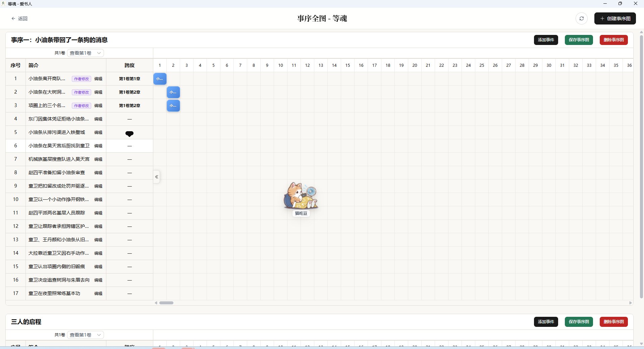The image size is (644, 349).
Task: Click span cell 第1卷第1章
Action: coord(129,79)
